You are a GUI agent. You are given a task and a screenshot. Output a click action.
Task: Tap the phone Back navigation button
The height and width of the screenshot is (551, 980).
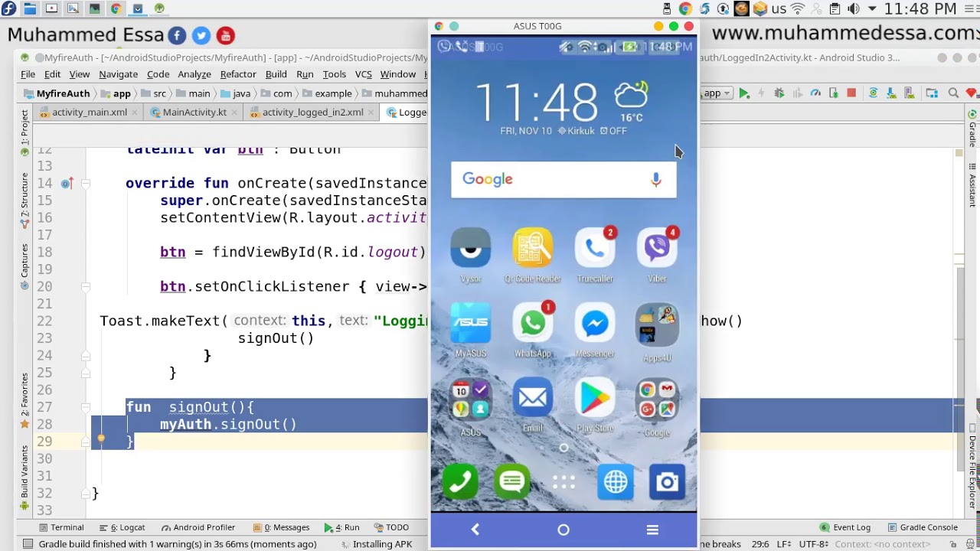pyautogui.click(x=475, y=530)
